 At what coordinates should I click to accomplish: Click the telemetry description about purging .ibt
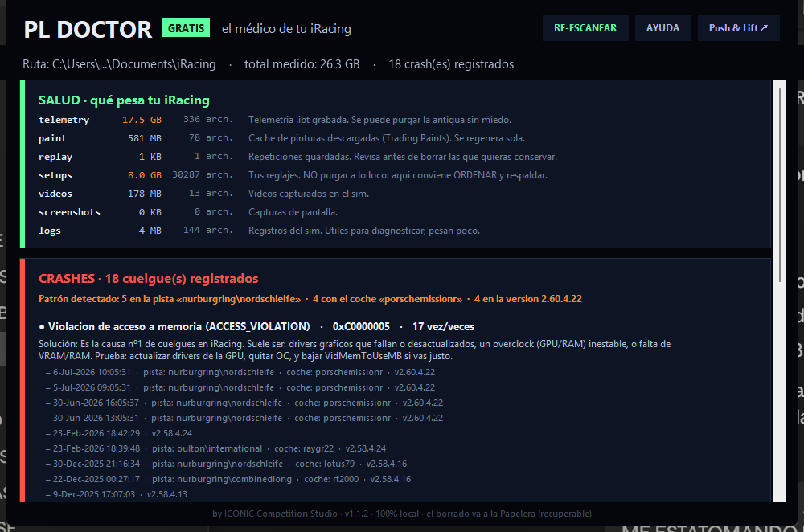click(380, 120)
